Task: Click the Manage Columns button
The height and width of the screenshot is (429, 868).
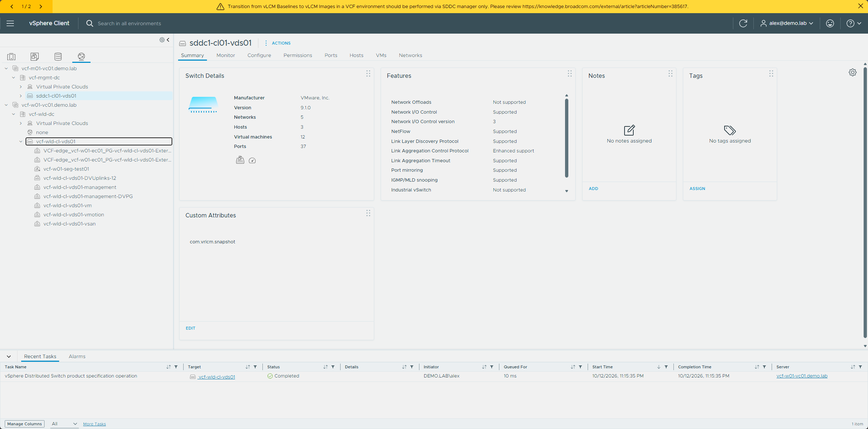Action: (24, 424)
